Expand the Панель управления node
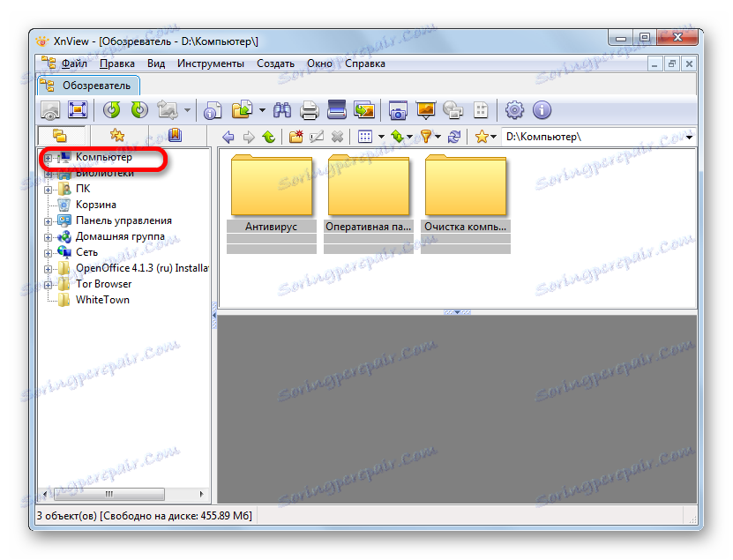The width and height of the screenshot is (733, 560). pos(48,221)
